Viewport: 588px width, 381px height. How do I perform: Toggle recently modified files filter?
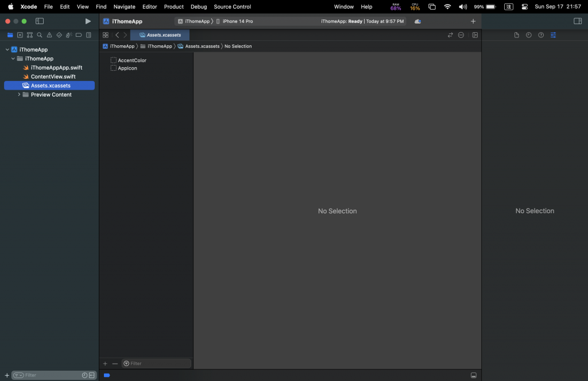(84, 375)
